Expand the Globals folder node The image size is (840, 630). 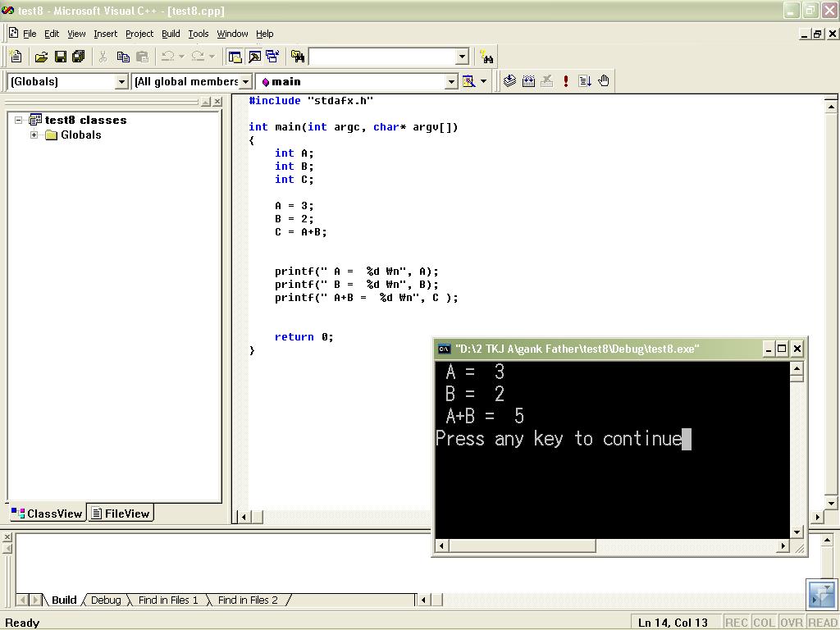(x=34, y=135)
